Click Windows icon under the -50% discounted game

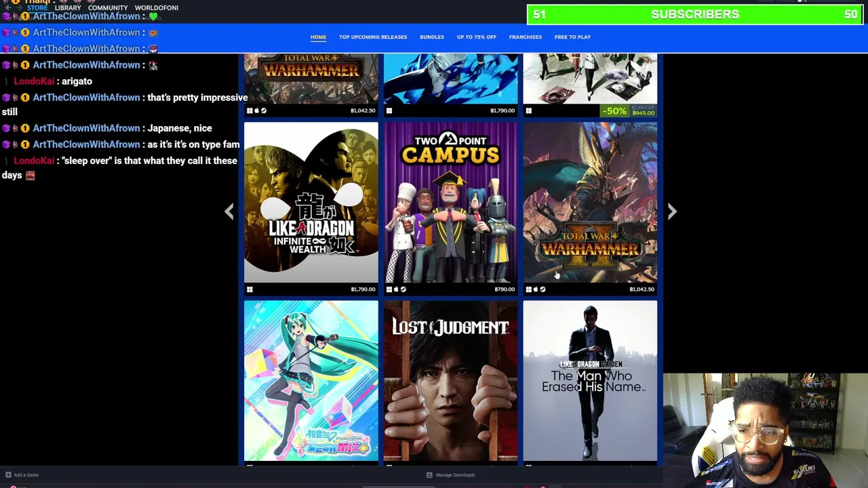pyautogui.click(x=529, y=110)
